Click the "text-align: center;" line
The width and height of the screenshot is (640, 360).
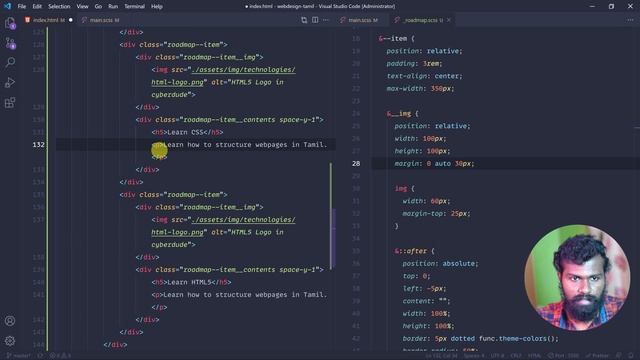click(x=424, y=76)
